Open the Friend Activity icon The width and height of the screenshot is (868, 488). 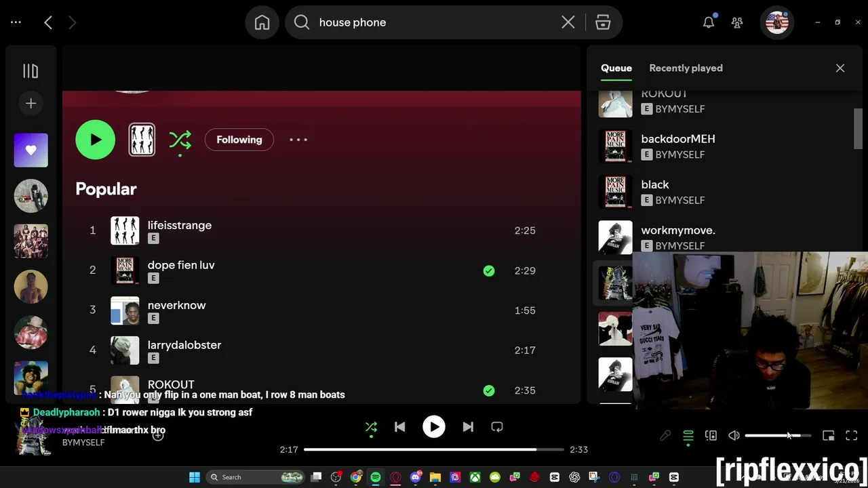(737, 22)
